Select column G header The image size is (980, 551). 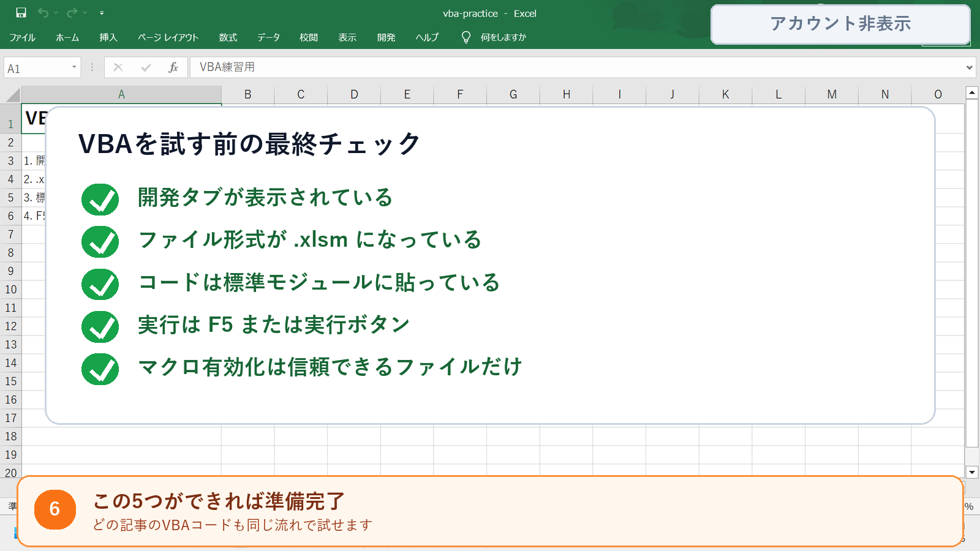(513, 94)
